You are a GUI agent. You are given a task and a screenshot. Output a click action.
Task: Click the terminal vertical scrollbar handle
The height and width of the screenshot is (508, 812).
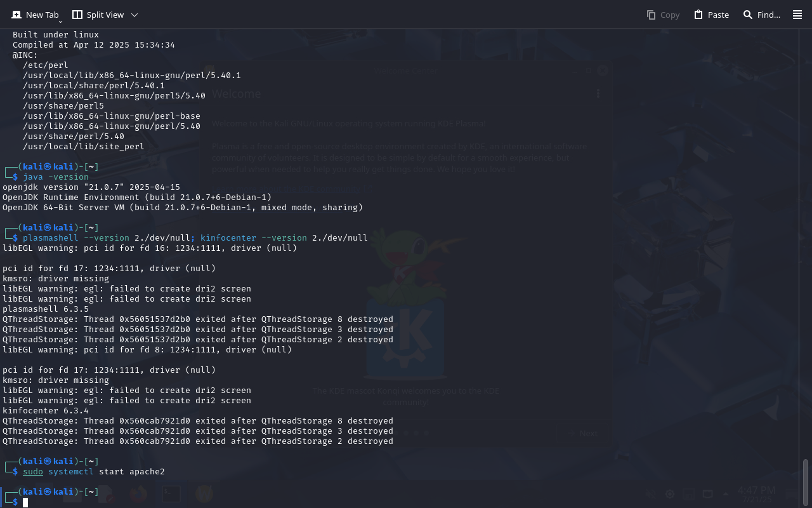806,483
